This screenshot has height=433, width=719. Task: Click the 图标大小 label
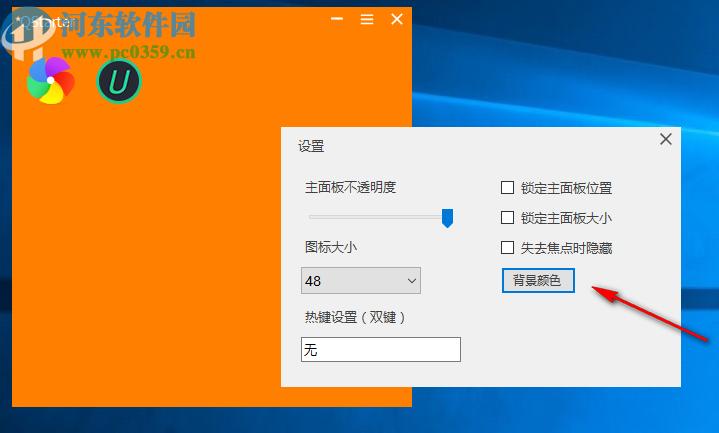click(331, 247)
